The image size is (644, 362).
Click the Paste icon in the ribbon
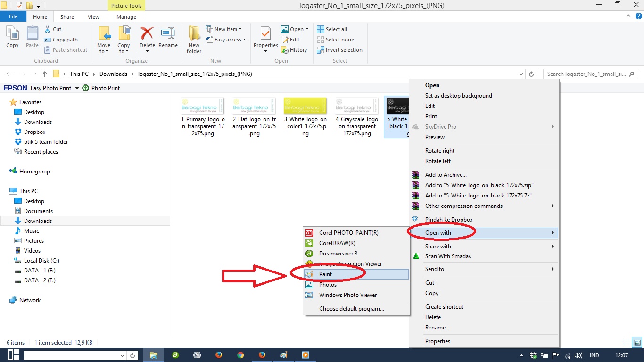pos(32,33)
